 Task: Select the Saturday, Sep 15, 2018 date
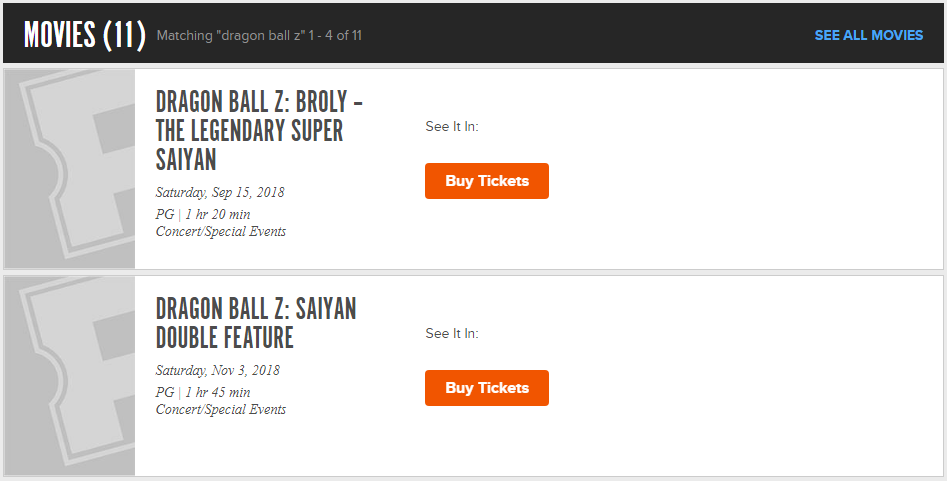pos(220,192)
